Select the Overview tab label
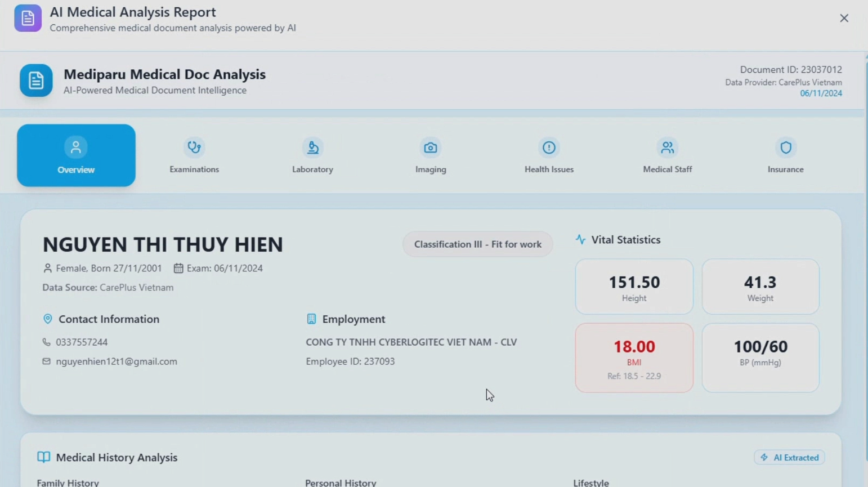Image resolution: width=868 pixels, height=487 pixels. pyautogui.click(x=76, y=169)
